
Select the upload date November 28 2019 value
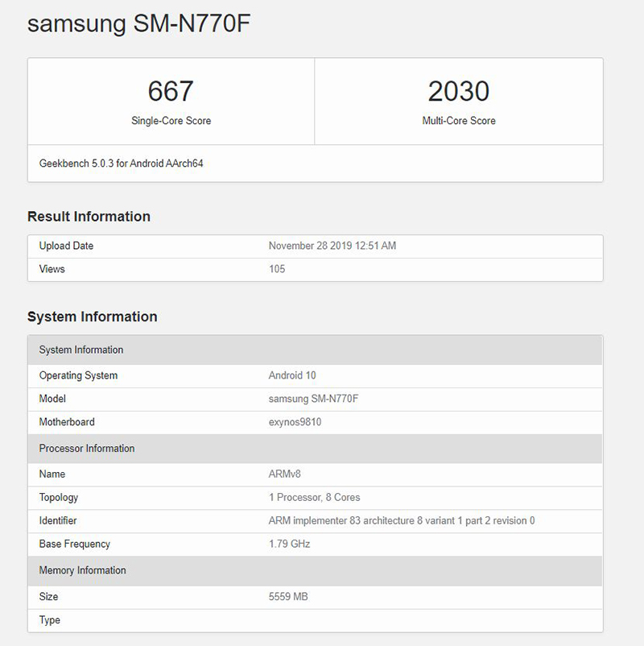(x=332, y=246)
